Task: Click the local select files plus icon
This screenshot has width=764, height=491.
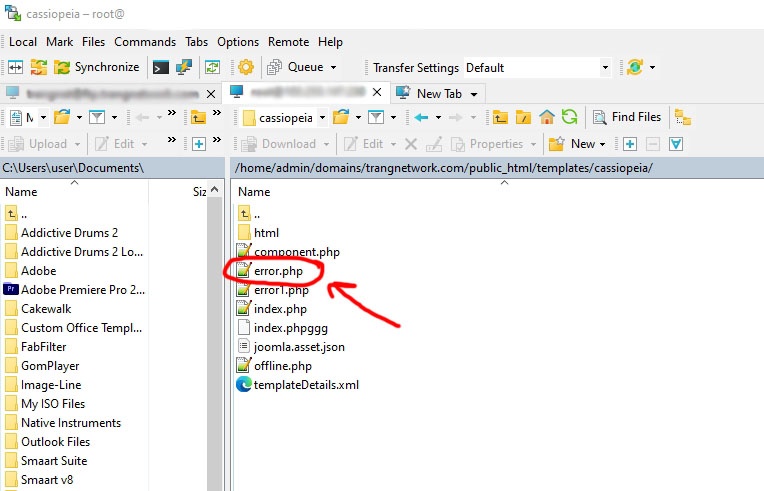Action: pyautogui.click(x=199, y=144)
